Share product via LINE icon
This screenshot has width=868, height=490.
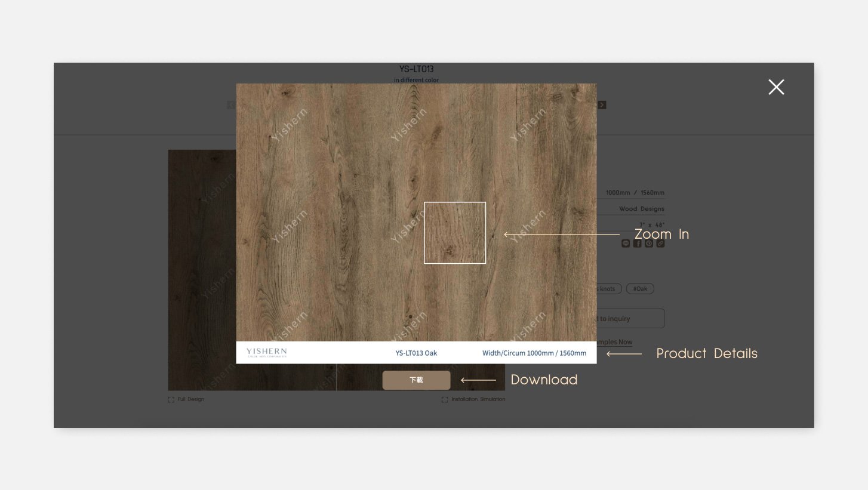point(626,244)
